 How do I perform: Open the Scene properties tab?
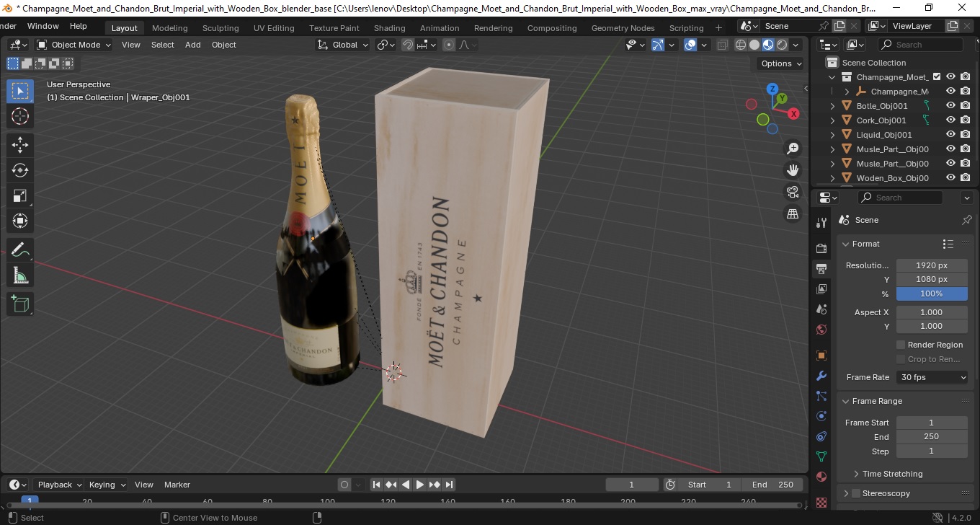click(821, 309)
